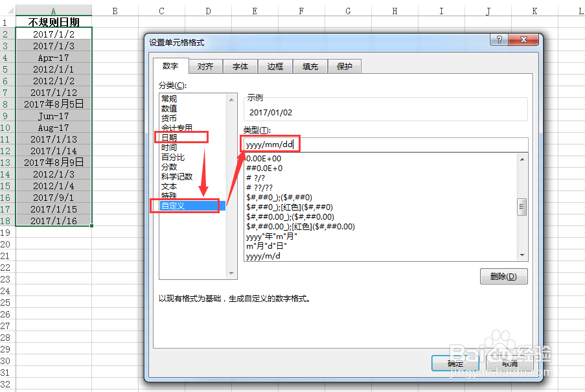Image resolution: width=585 pixels, height=392 pixels.
Task: Choose the 文本 category
Action: point(169,186)
